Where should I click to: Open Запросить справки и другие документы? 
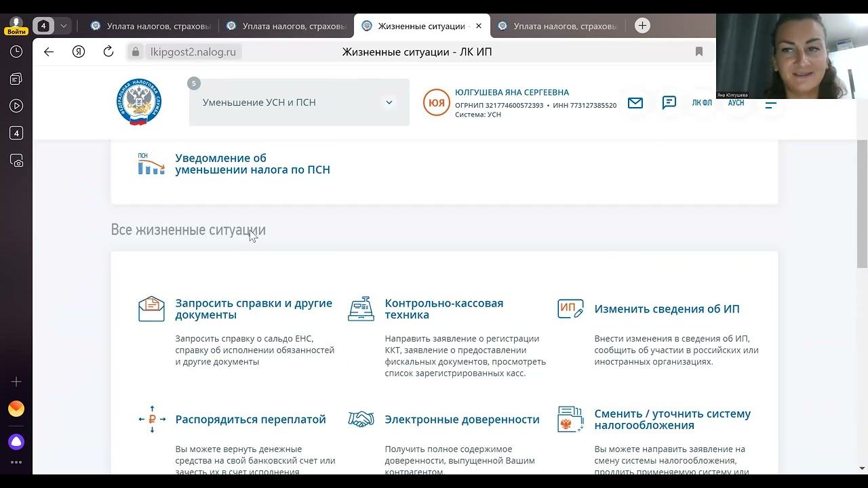point(254,309)
